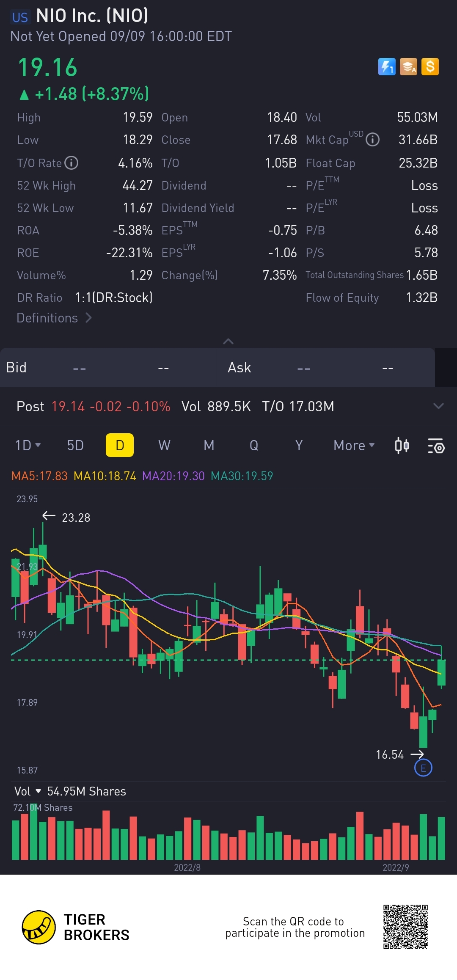Open chart indicator settings icon
The height and width of the screenshot is (980, 457).
pyautogui.click(x=436, y=446)
